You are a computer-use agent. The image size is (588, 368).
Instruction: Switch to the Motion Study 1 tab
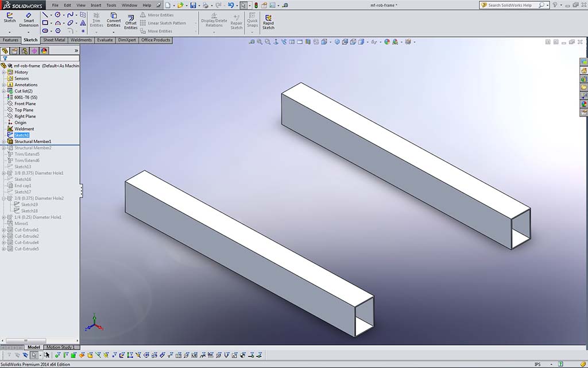tap(60, 347)
